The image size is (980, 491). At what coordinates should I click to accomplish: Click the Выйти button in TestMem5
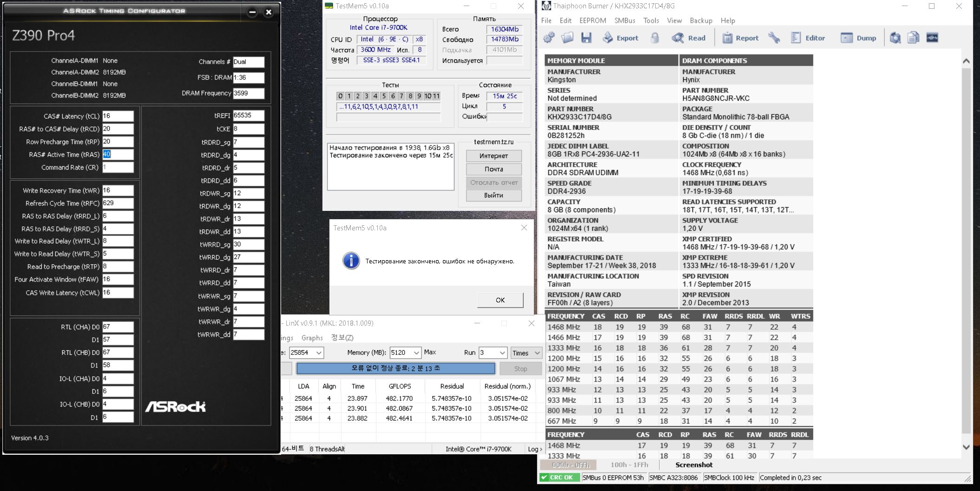click(x=493, y=195)
